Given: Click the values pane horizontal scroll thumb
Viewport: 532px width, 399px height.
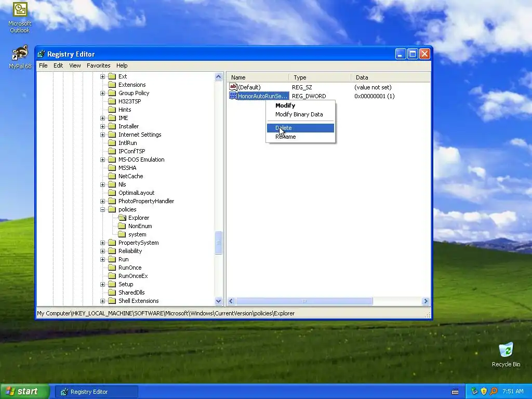Looking at the screenshot, I should click(304, 301).
